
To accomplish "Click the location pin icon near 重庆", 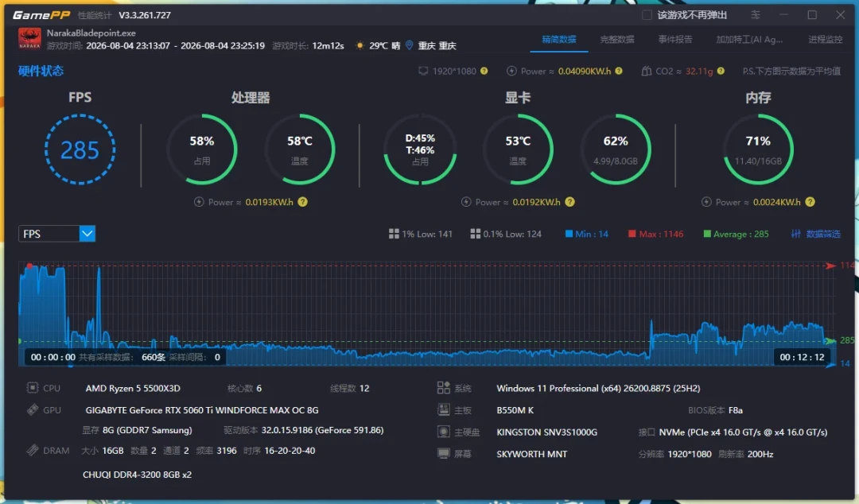I will click(x=410, y=45).
